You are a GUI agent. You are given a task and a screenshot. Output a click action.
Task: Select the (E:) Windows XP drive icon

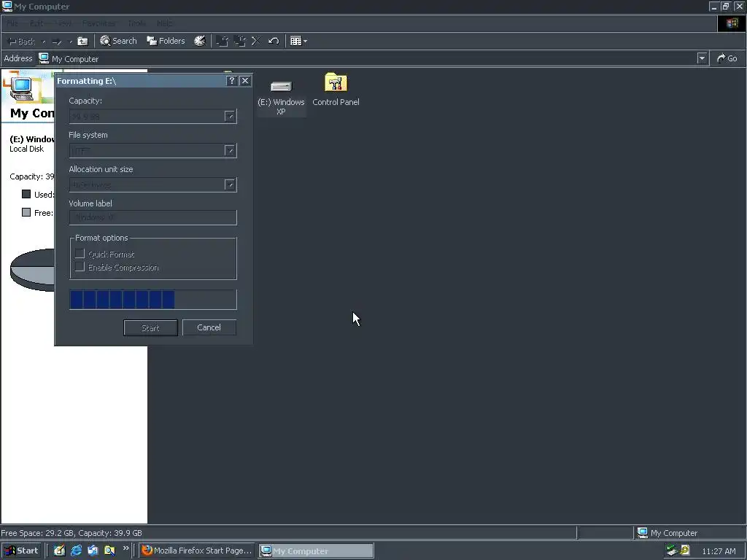coord(281,97)
